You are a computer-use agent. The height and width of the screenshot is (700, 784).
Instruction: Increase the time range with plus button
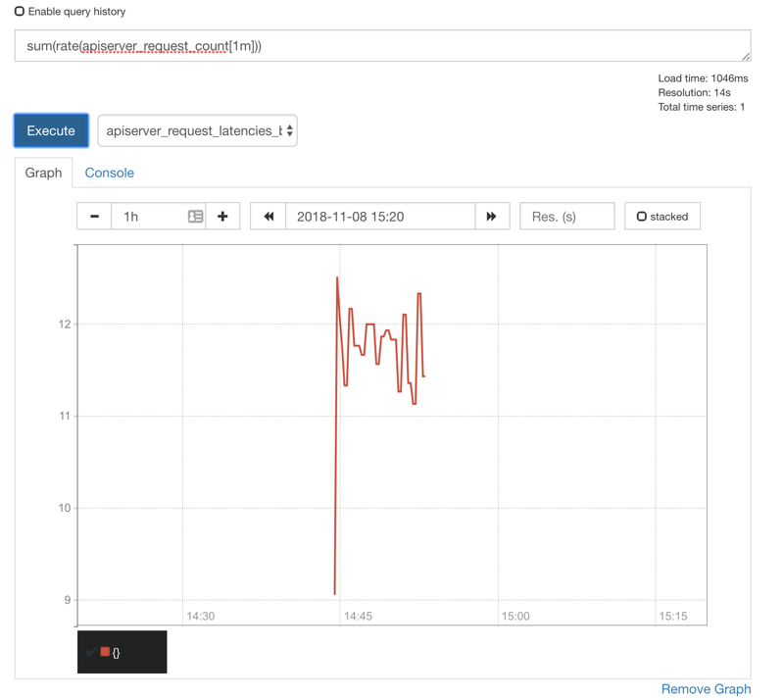(x=222, y=216)
